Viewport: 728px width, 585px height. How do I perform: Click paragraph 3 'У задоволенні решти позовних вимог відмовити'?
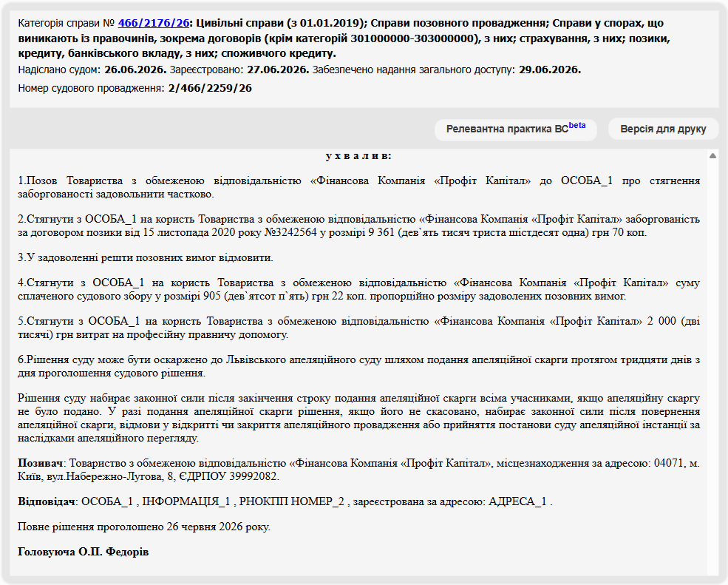point(146,257)
